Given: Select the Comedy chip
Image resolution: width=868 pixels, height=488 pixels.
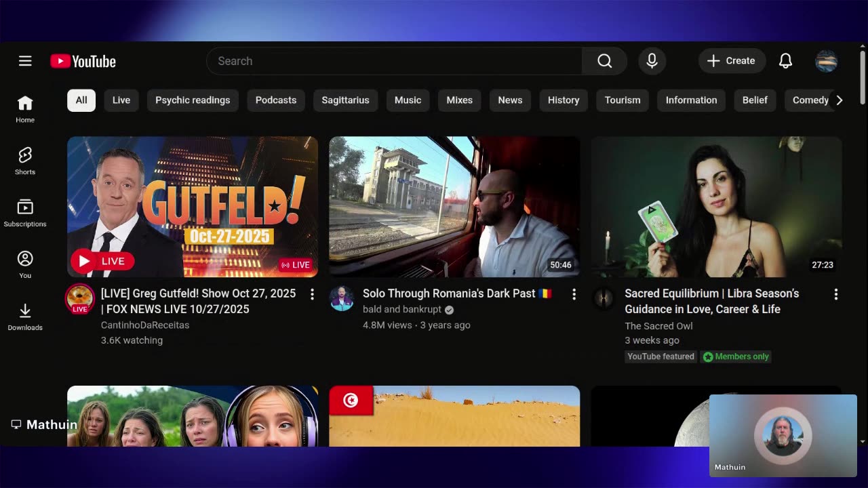Looking at the screenshot, I should coord(808,100).
